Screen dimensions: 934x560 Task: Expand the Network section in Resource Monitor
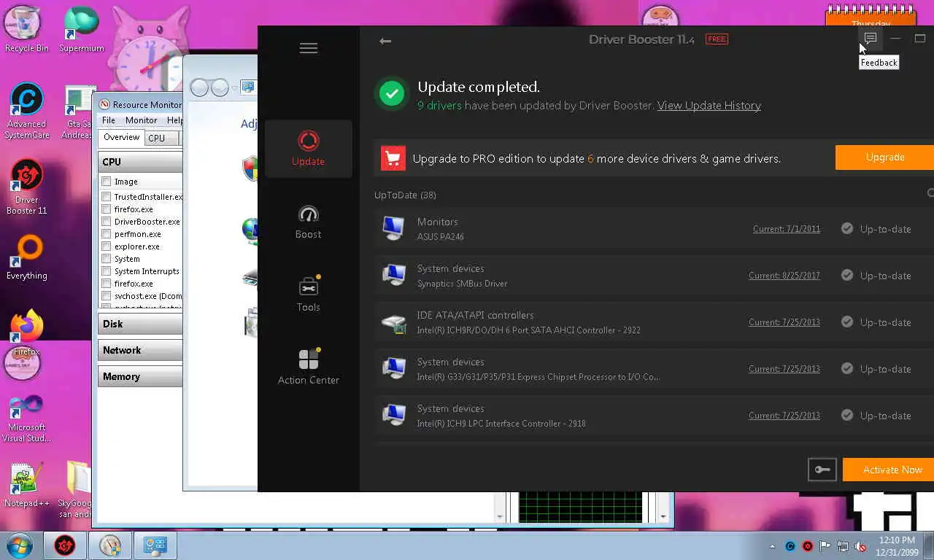click(x=140, y=350)
